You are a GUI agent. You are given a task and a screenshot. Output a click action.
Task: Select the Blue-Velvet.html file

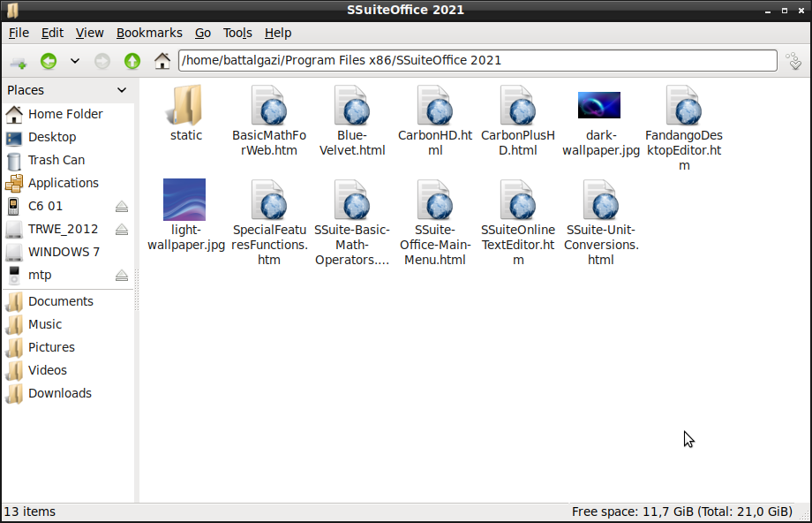tap(352, 121)
